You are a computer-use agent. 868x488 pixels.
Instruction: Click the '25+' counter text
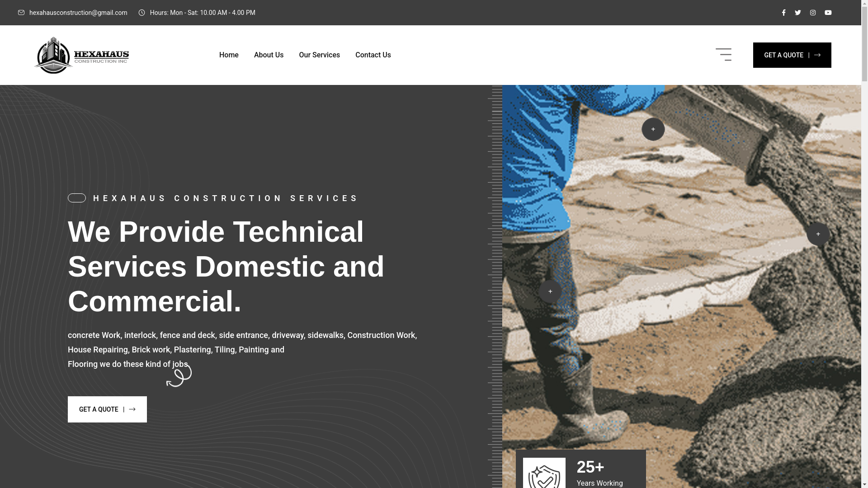(590, 467)
